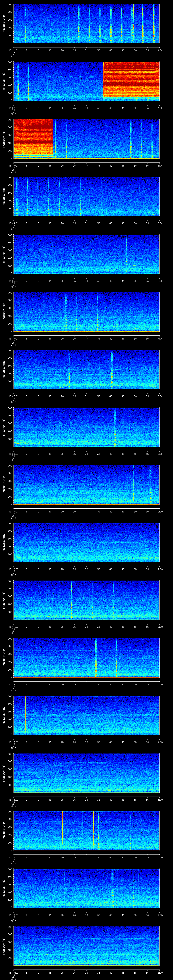
Task: Click the 15:08:00 start time label
Action: (14, 454)
